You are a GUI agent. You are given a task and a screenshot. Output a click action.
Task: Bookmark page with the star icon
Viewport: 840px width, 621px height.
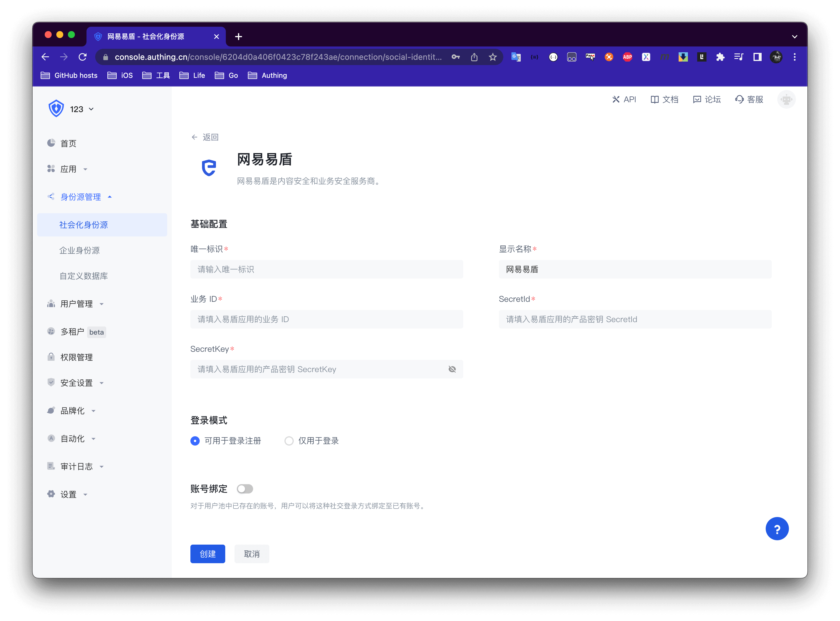click(493, 57)
